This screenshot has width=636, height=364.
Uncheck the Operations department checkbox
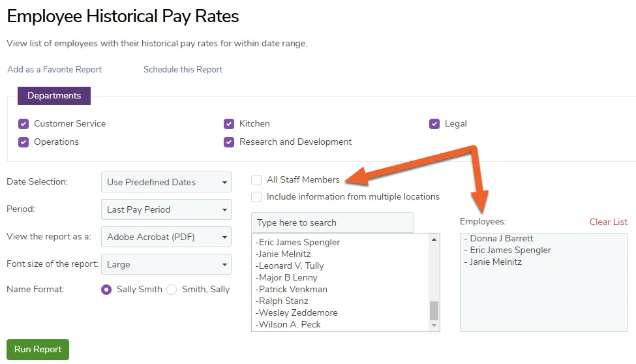[x=23, y=142]
